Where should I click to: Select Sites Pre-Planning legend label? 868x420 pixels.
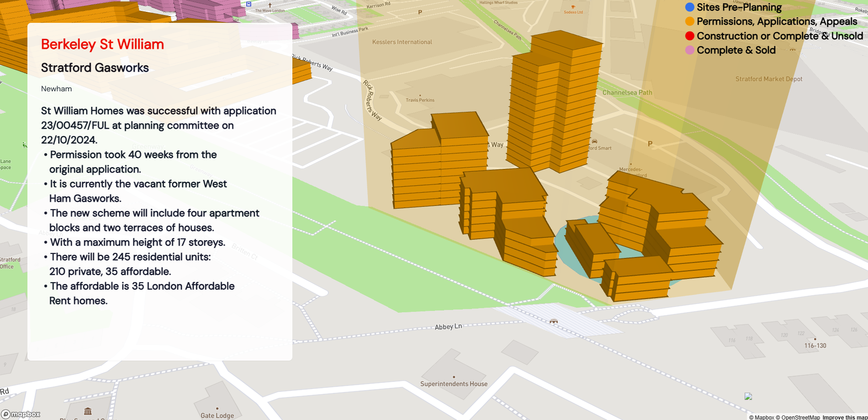(x=739, y=7)
